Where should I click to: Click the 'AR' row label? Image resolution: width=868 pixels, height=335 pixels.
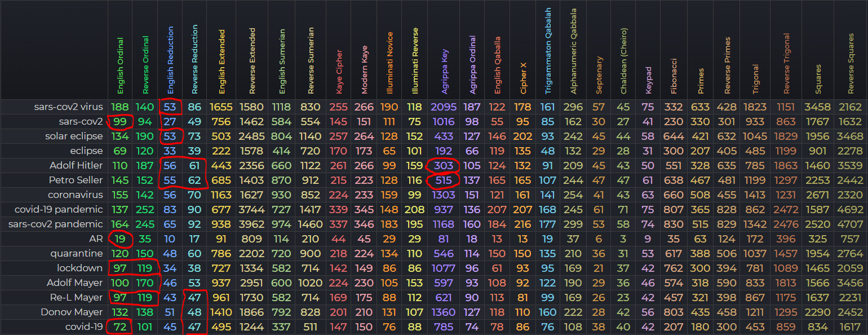click(96, 239)
